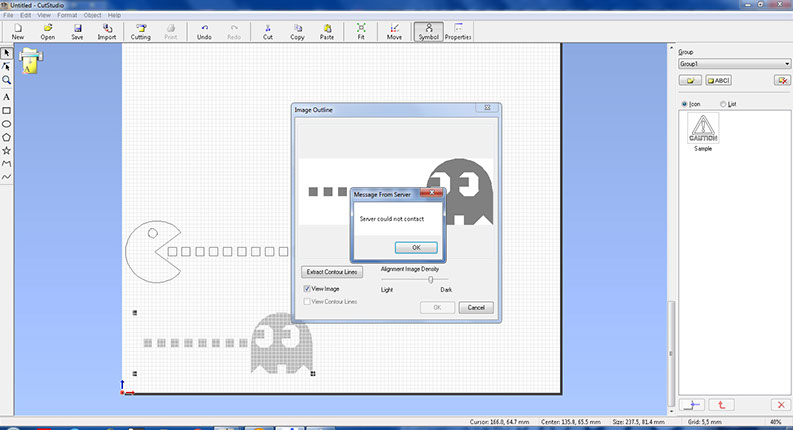Open the Group1 dropdown
793x430 pixels.
(x=734, y=64)
